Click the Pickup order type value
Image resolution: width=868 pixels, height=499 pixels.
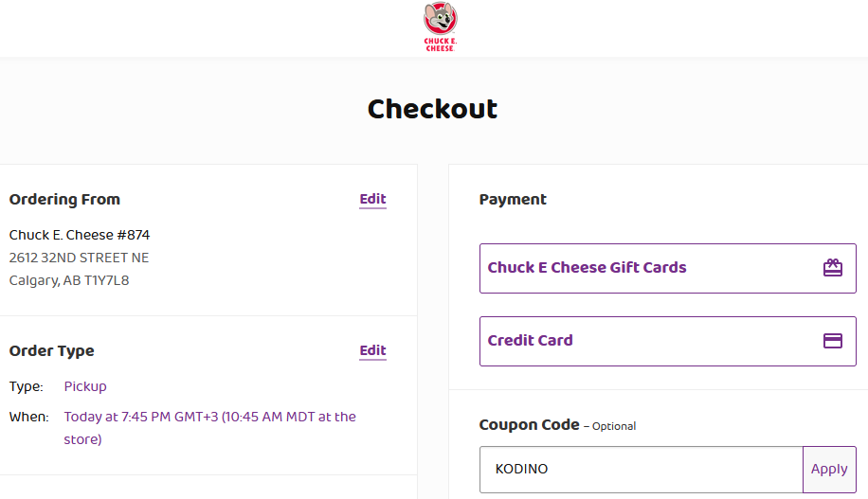(85, 386)
